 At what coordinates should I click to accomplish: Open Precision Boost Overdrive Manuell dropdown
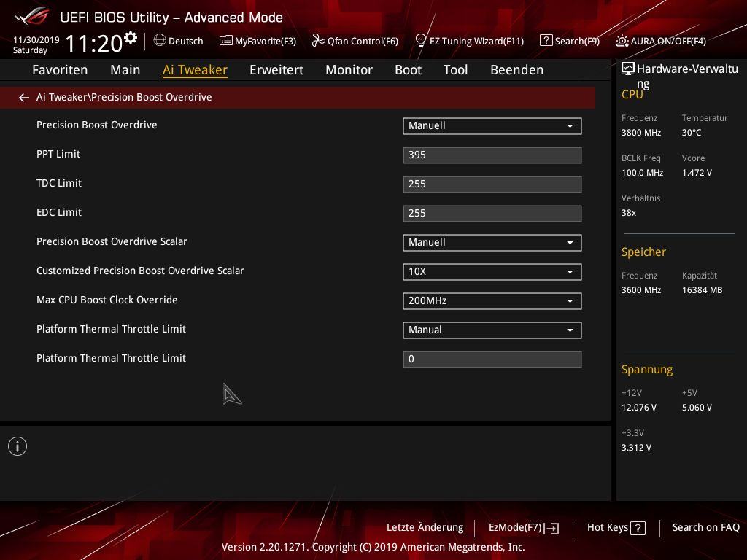pos(492,126)
